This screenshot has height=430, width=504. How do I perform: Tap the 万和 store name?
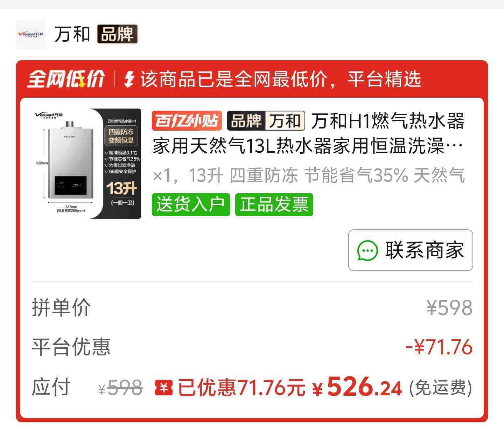[72, 34]
